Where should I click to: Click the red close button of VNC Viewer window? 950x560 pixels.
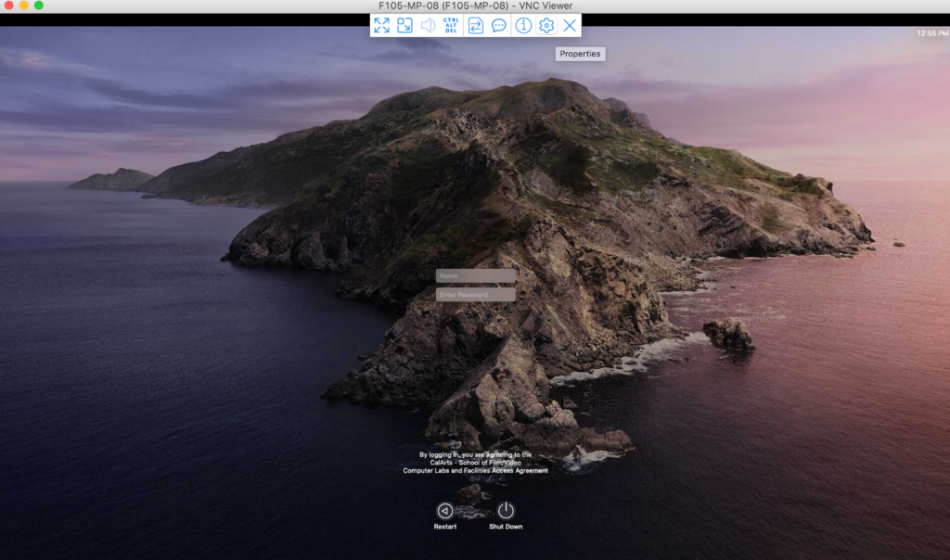click(x=8, y=6)
